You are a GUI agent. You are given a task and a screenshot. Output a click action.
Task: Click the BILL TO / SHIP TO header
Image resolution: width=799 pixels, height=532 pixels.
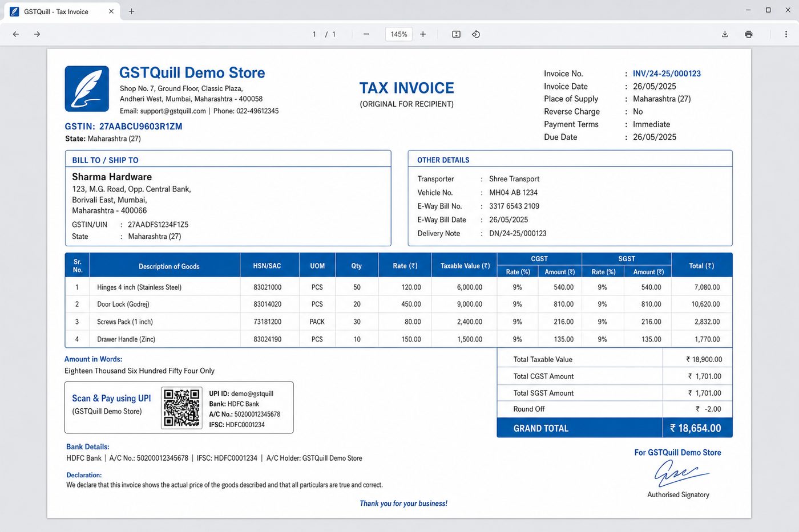105,160
